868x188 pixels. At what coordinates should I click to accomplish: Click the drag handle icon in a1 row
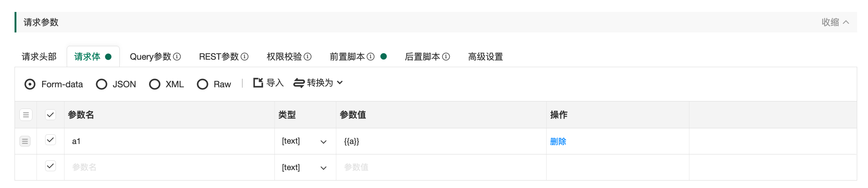(25, 141)
